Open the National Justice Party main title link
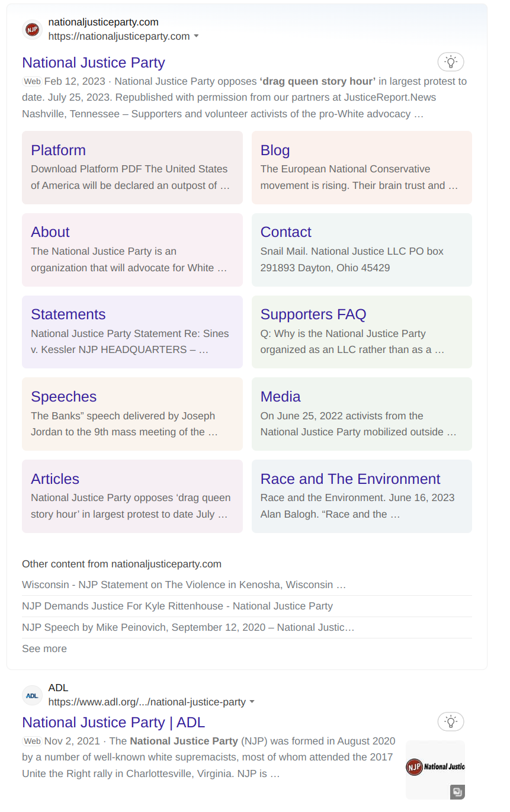Image resolution: width=510 pixels, height=812 pixels. (x=94, y=63)
